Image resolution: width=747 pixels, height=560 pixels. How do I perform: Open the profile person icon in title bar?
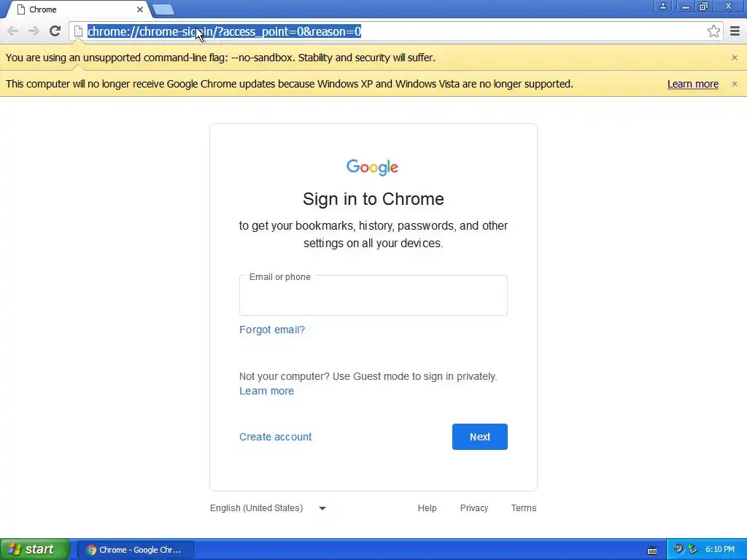(662, 6)
